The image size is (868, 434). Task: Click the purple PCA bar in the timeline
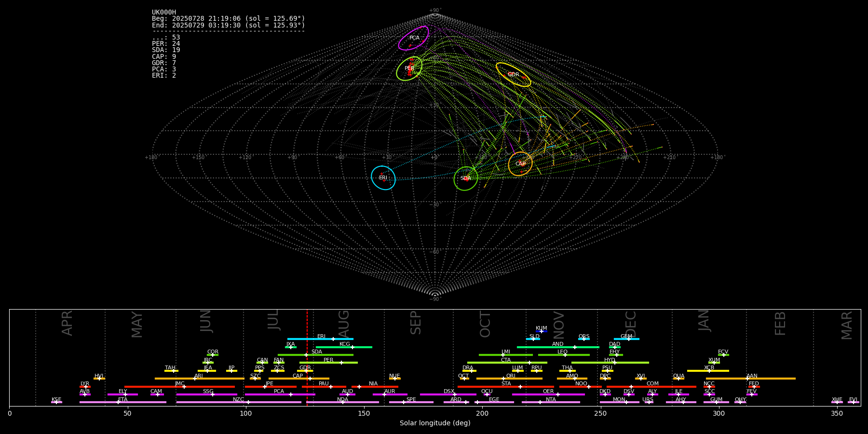(x=280, y=394)
